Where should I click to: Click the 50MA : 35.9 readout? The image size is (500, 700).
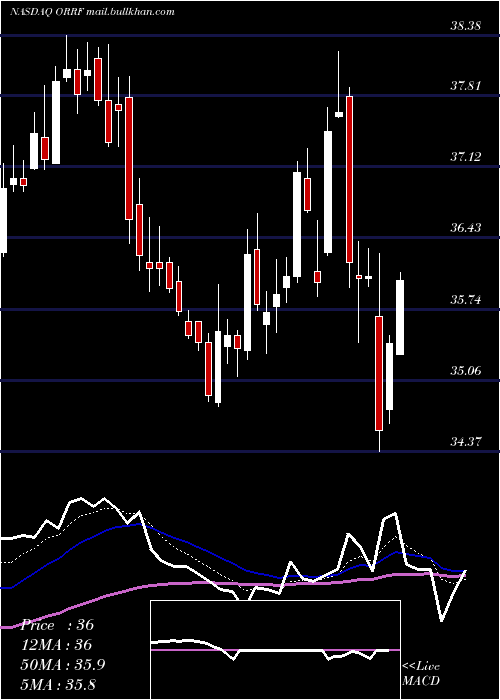(62, 664)
